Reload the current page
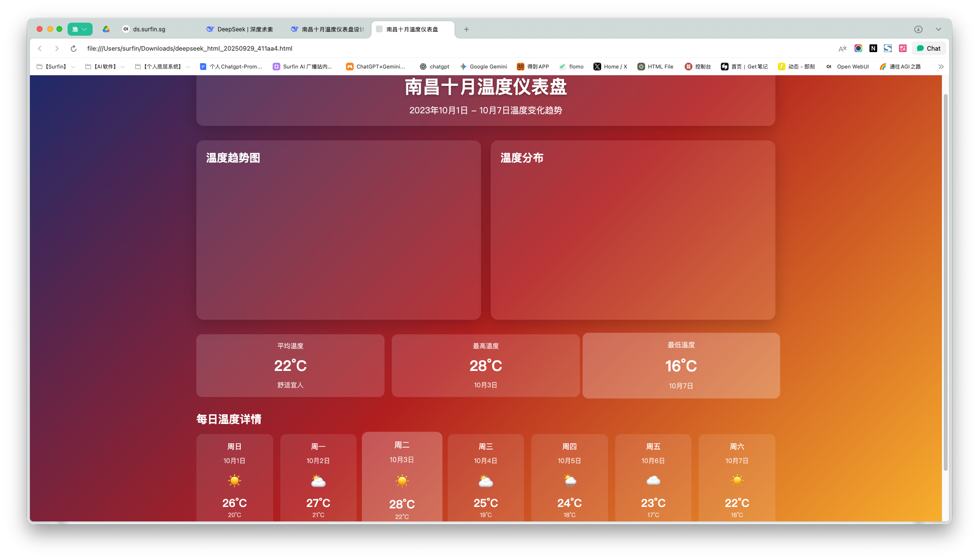This screenshot has height=560, width=979. point(73,49)
